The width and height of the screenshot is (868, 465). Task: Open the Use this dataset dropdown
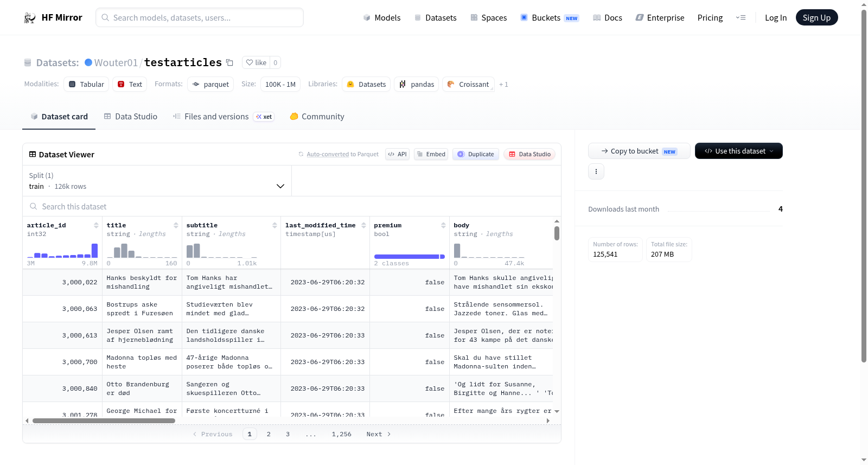click(738, 151)
